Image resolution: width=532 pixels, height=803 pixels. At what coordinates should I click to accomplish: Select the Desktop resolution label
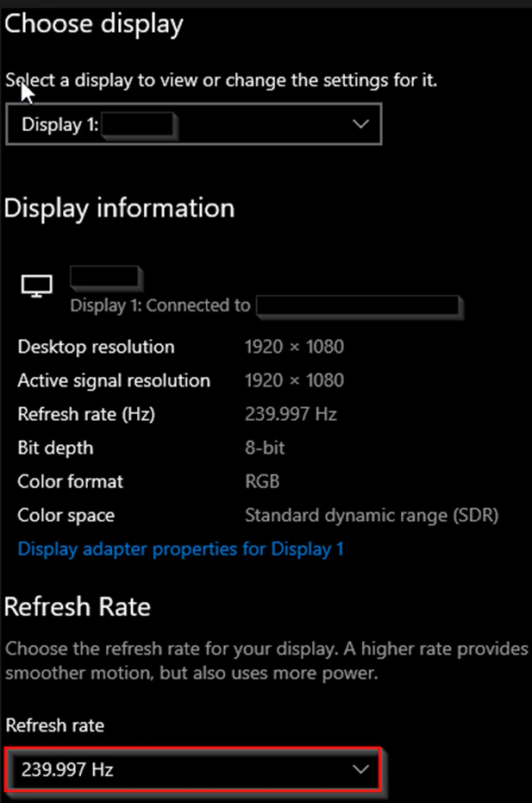coord(96,347)
